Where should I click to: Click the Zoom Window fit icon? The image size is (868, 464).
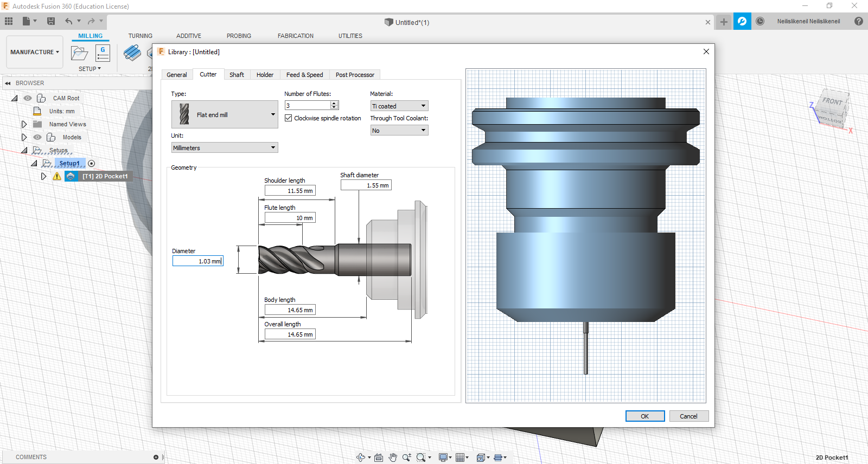pos(421,457)
